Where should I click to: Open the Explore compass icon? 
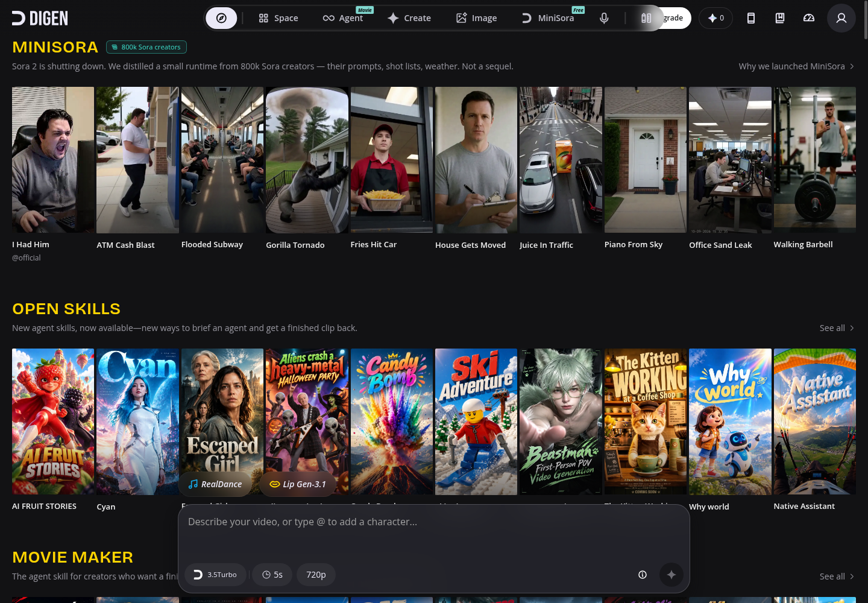coord(221,18)
